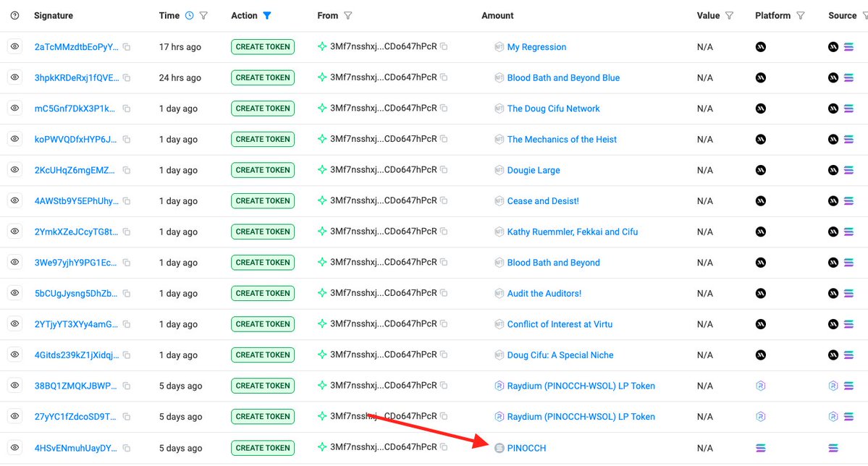This screenshot has height=466, width=868.
Task: Open Kathy Ruemmler, Fekkai and Cifu link
Action: pyautogui.click(x=573, y=232)
